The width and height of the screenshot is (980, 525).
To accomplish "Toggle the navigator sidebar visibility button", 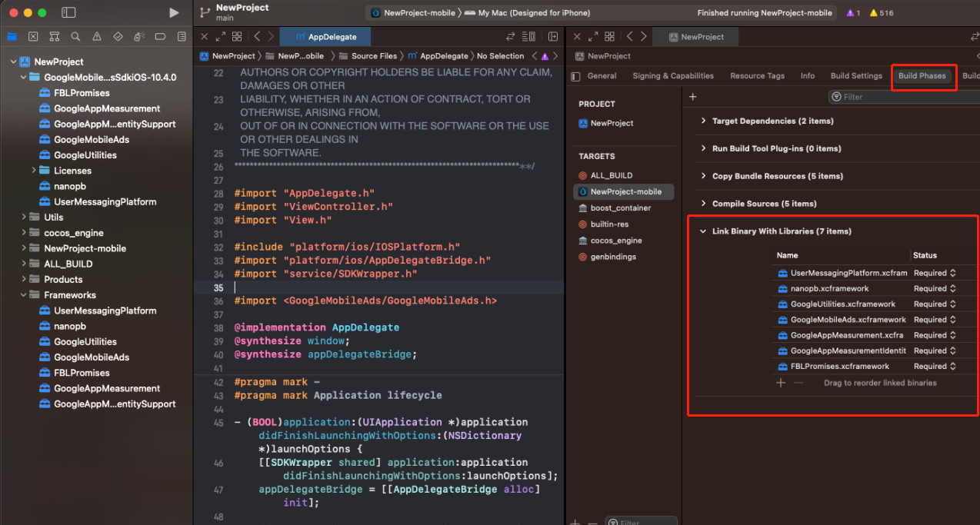I will coord(68,13).
